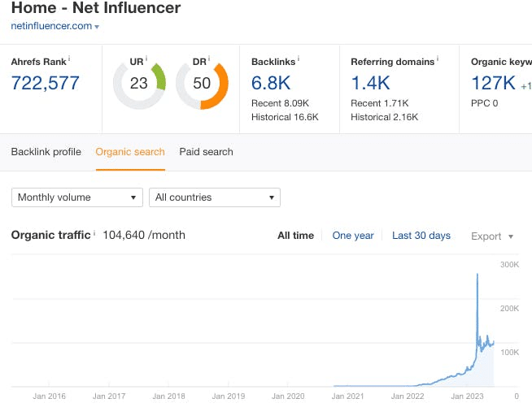This screenshot has height=416, width=532.
Task: Click the Ahrefs Rank value 722,577
Action: coord(45,83)
